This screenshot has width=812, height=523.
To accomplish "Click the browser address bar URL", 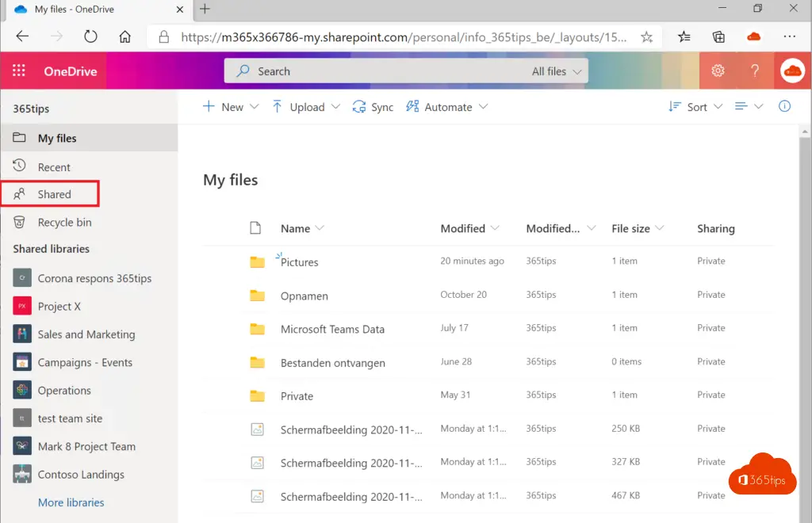I will 404,37.
